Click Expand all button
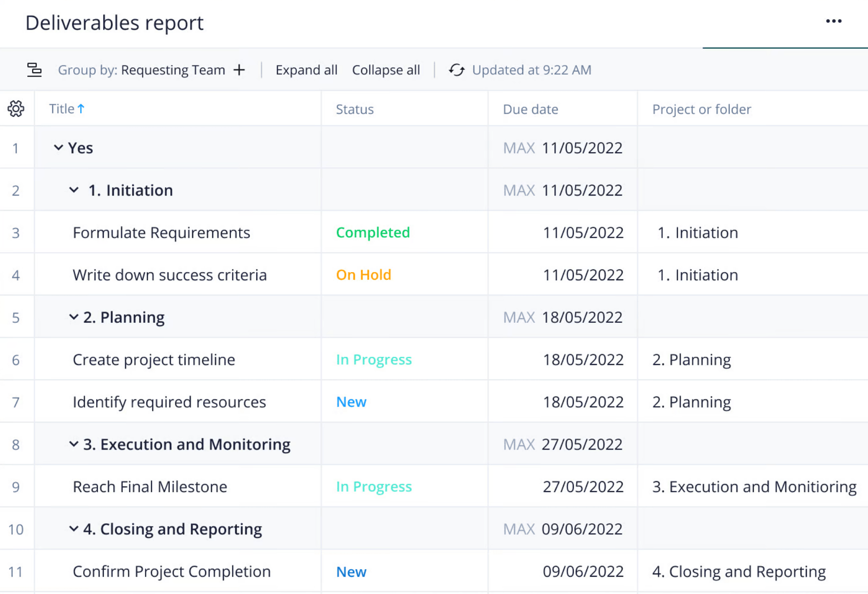The width and height of the screenshot is (868, 594). pos(306,70)
